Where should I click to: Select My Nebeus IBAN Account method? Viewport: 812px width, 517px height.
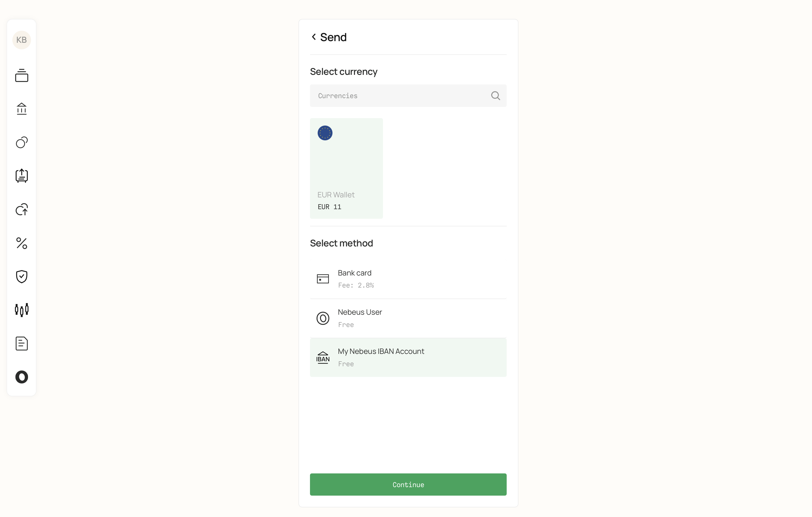tap(408, 357)
